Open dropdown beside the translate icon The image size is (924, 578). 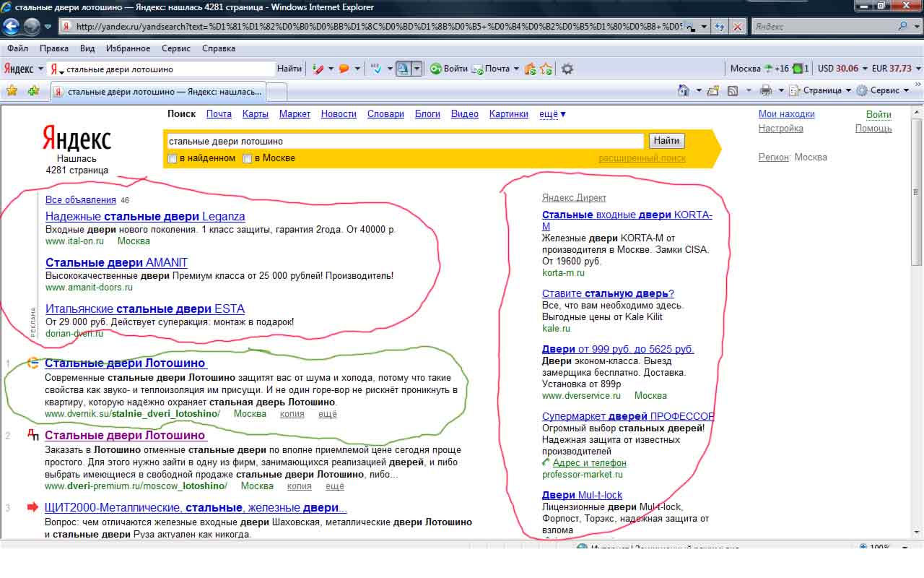click(417, 69)
